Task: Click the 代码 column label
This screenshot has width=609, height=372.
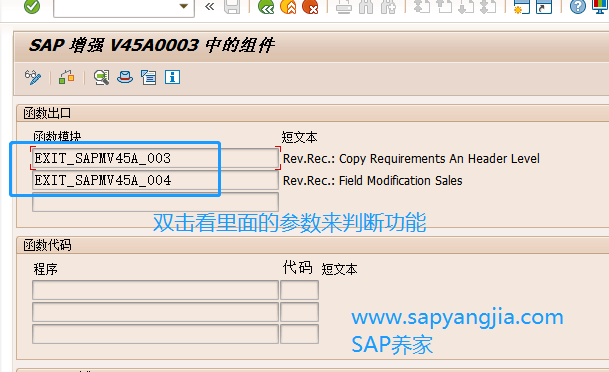Action: (298, 268)
